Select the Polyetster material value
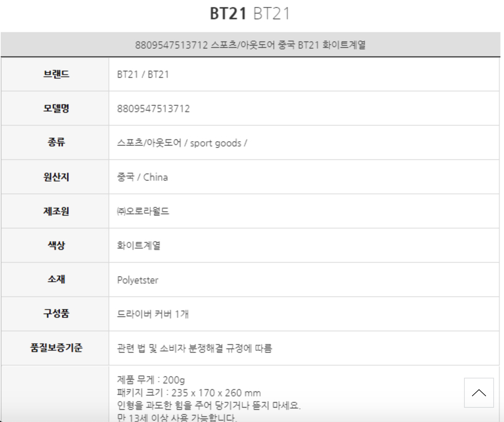The height and width of the screenshot is (422, 504). point(138,280)
